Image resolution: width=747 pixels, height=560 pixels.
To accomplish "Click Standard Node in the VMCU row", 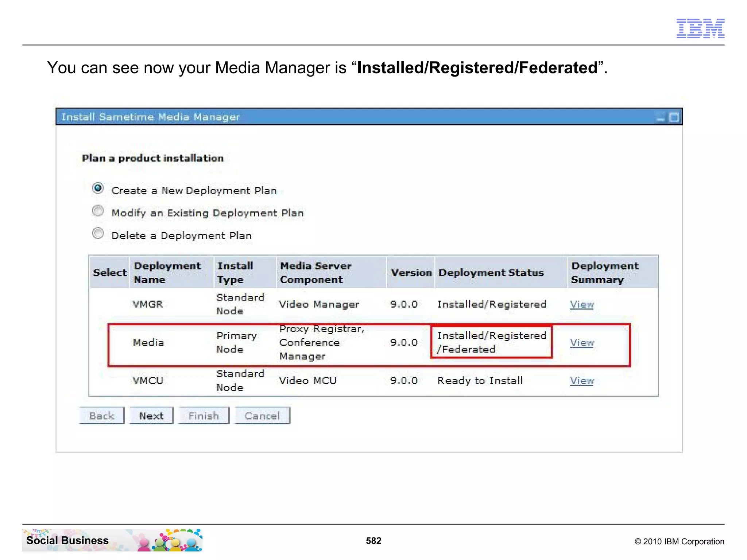I will pyautogui.click(x=240, y=381).
